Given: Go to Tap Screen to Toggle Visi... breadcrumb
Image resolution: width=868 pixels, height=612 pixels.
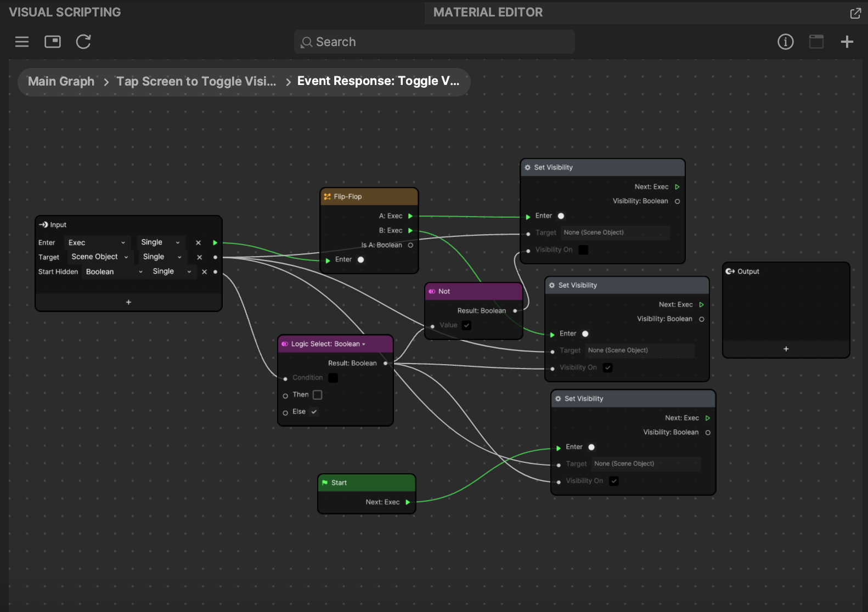Looking at the screenshot, I should pos(196,82).
